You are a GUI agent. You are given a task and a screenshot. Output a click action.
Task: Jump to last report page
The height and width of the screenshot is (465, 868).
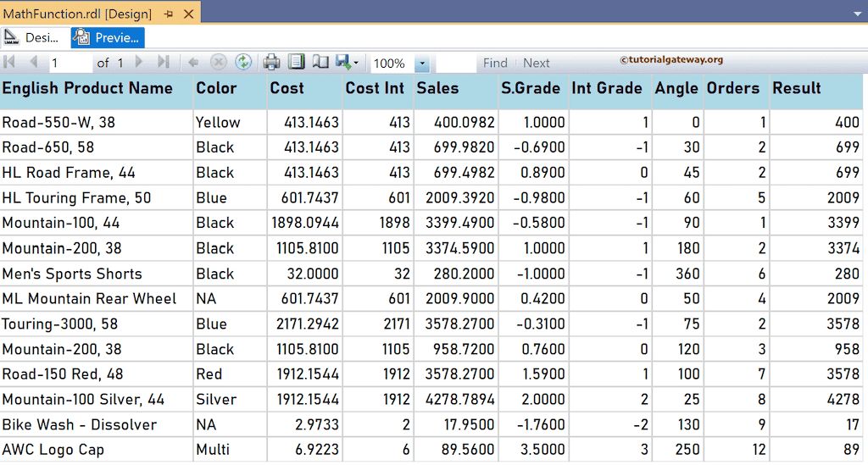pyautogui.click(x=163, y=62)
